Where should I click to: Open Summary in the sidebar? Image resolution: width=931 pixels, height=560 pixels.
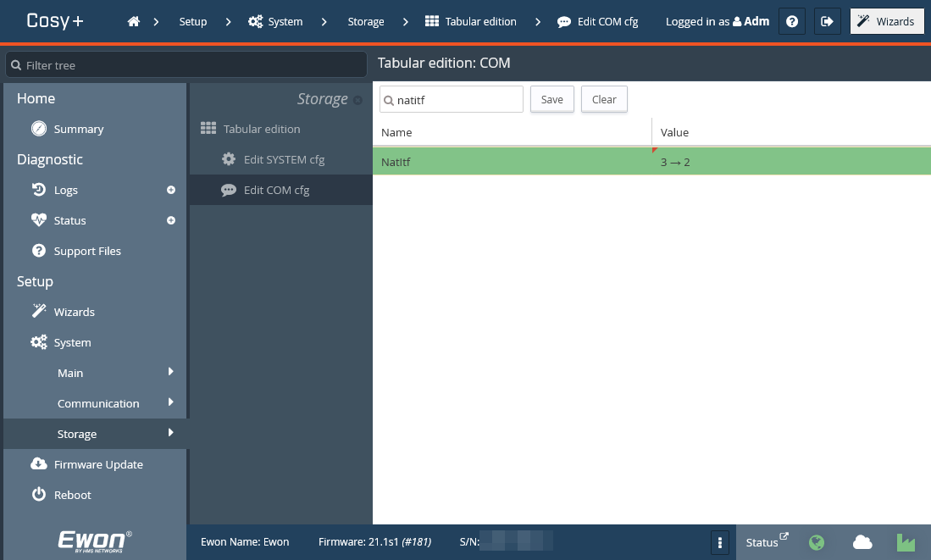click(x=79, y=129)
